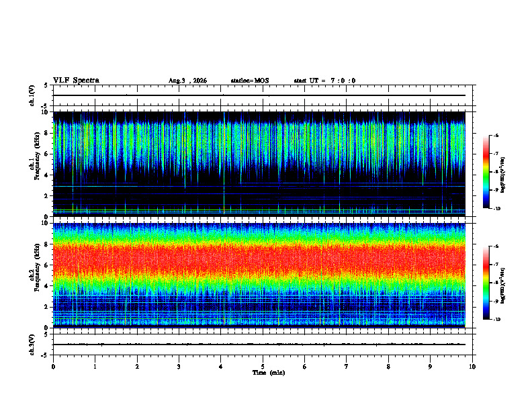This screenshot has height=411, width=532.
Task: Click the ch.2 Frequency (kHz) axis label
Action: (34, 267)
